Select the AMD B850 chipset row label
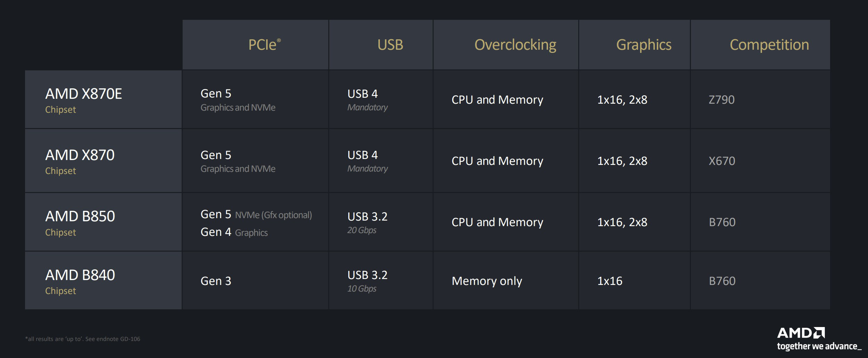868x358 pixels. click(x=103, y=222)
